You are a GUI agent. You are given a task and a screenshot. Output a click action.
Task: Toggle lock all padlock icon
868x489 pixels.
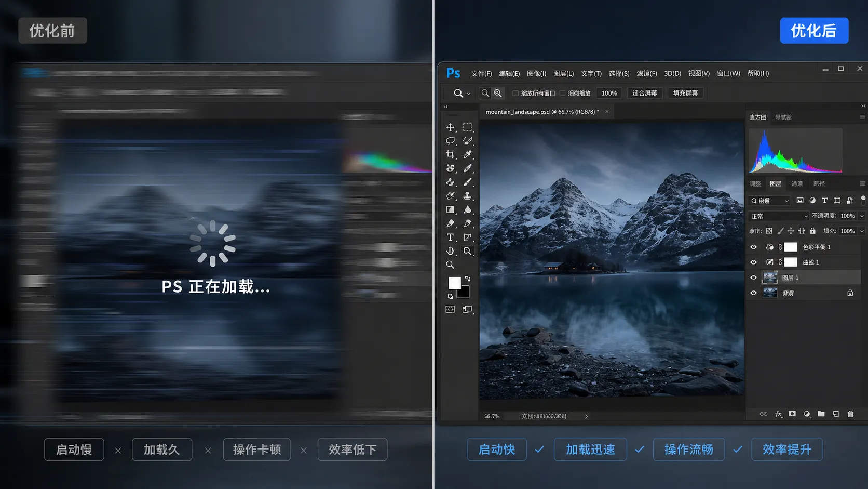click(812, 231)
